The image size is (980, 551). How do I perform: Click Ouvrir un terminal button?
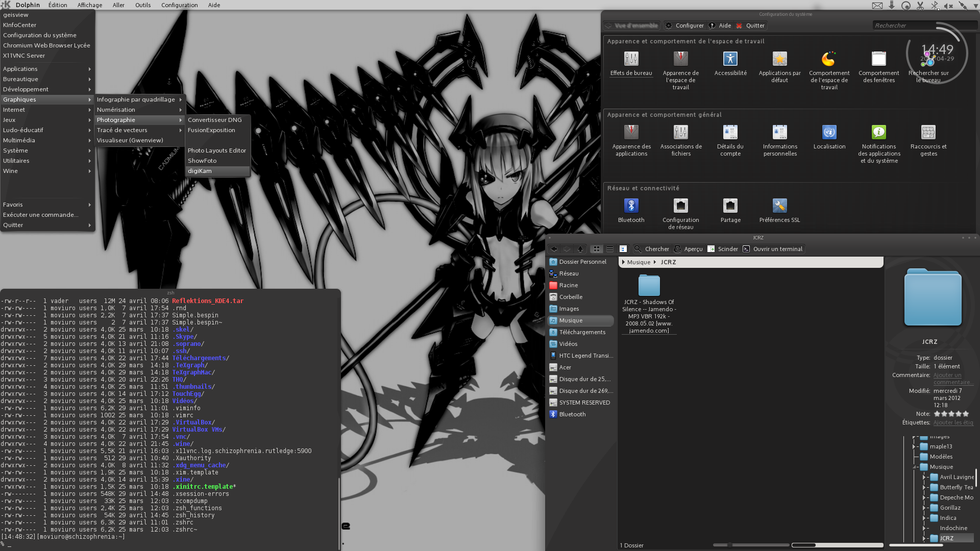coord(772,249)
